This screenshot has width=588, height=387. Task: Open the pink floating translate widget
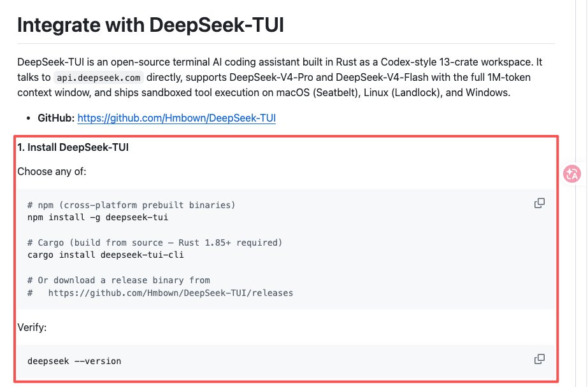tap(572, 174)
